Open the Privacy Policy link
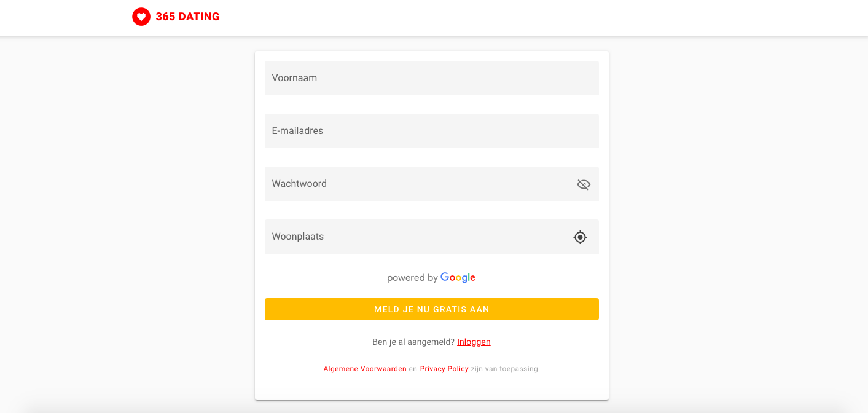 [x=444, y=369]
